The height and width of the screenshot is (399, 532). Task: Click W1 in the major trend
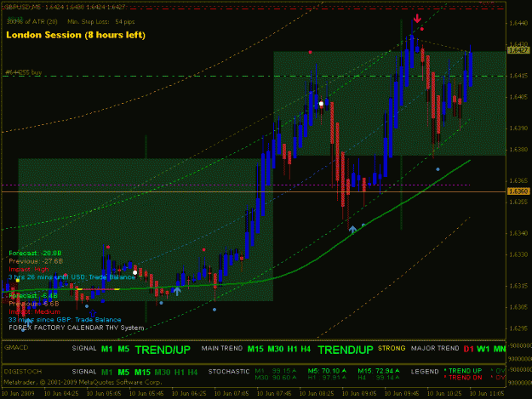(x=483, y=349)
